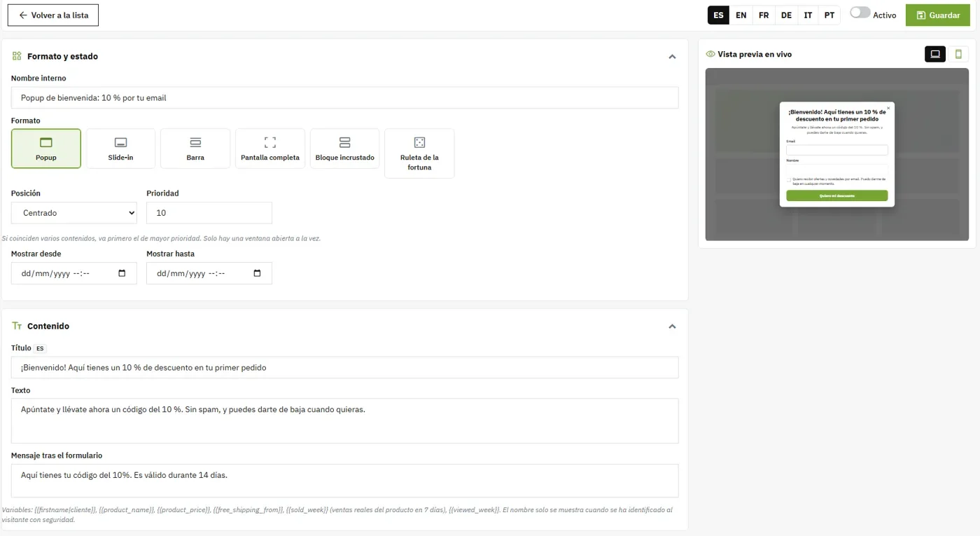Switch to the ES language tab
Viewport: 980px width, 536px height.
[x=719, y=15]
